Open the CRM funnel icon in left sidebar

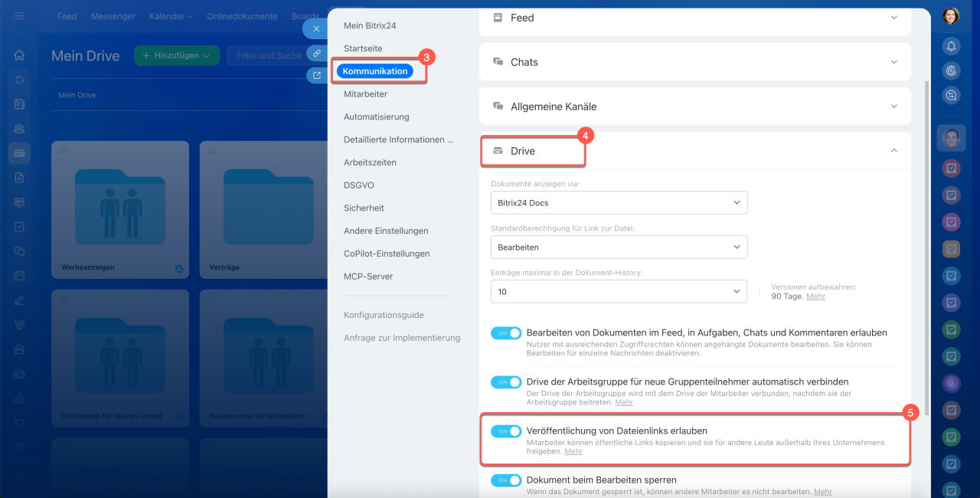coord(19,325)
